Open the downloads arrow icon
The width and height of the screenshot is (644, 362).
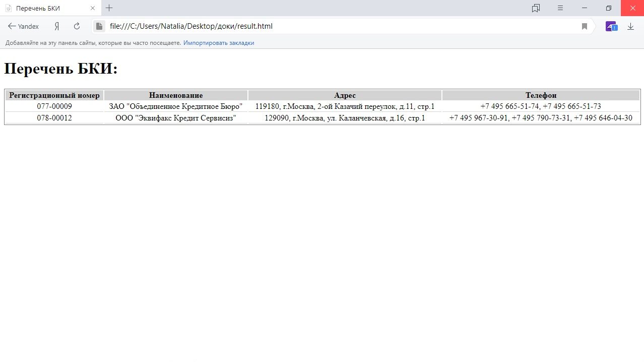(630, 26)
